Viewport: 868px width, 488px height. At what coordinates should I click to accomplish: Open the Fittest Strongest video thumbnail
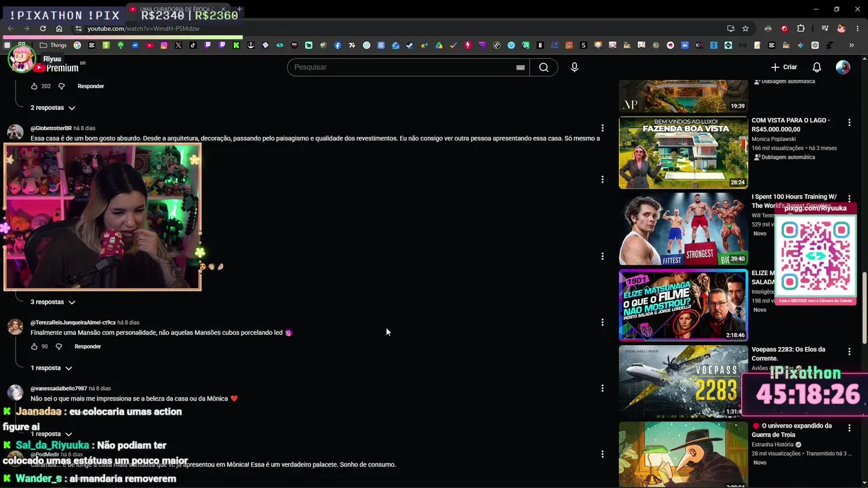(x=684, y=229)
